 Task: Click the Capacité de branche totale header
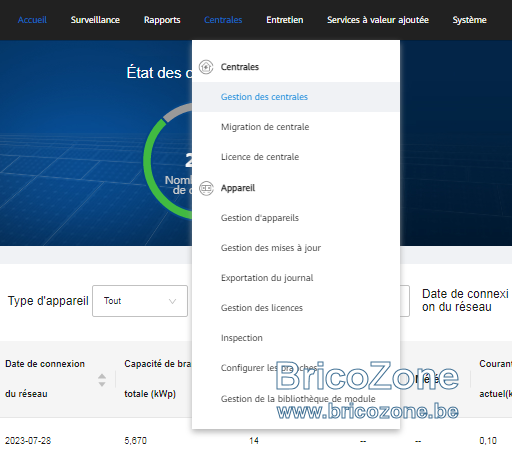pos(157,379)
